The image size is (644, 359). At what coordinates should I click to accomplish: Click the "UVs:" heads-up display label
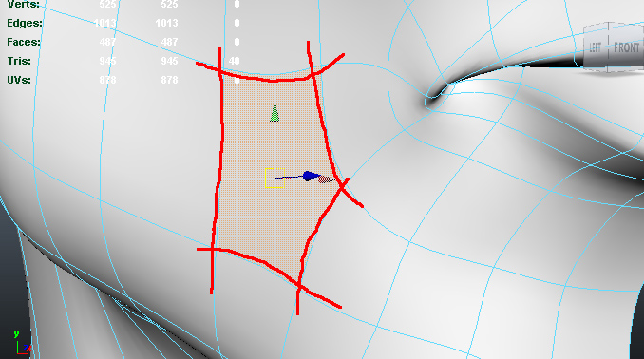(19, 80)
